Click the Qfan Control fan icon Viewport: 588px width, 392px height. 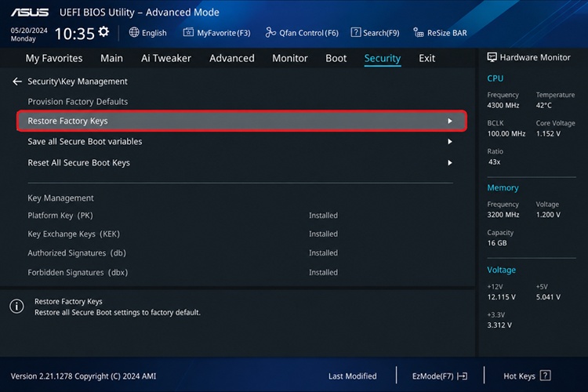click(270, 33)
